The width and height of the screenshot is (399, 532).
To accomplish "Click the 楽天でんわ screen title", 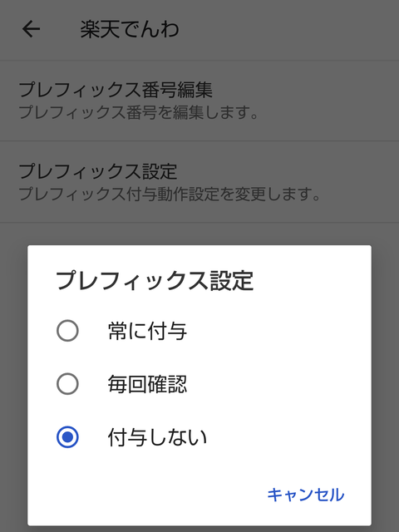I will 130,29.
